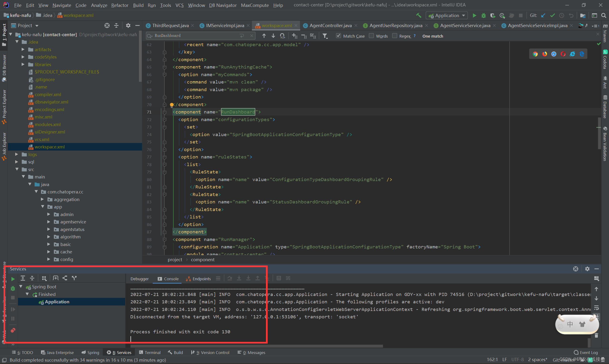Open the Debugger tab in Services
The image size is (609, 364).
pyautogui.click(x=140, y=279)
